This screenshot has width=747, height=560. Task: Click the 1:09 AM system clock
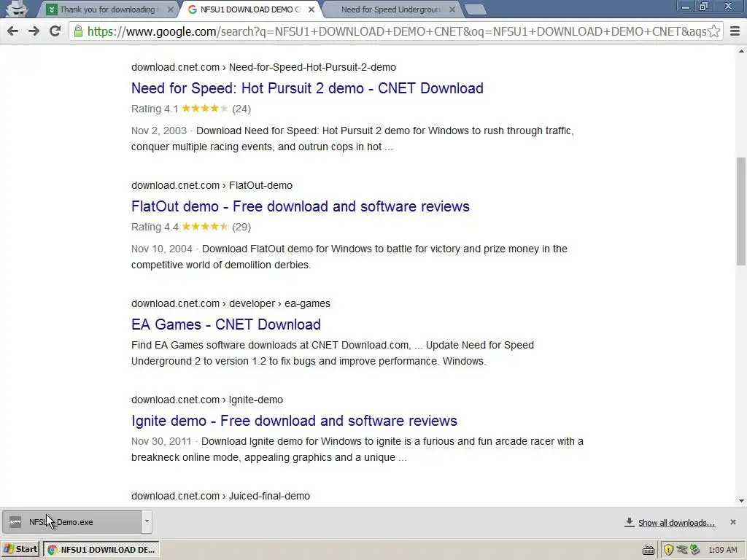[x=723, y=550]
